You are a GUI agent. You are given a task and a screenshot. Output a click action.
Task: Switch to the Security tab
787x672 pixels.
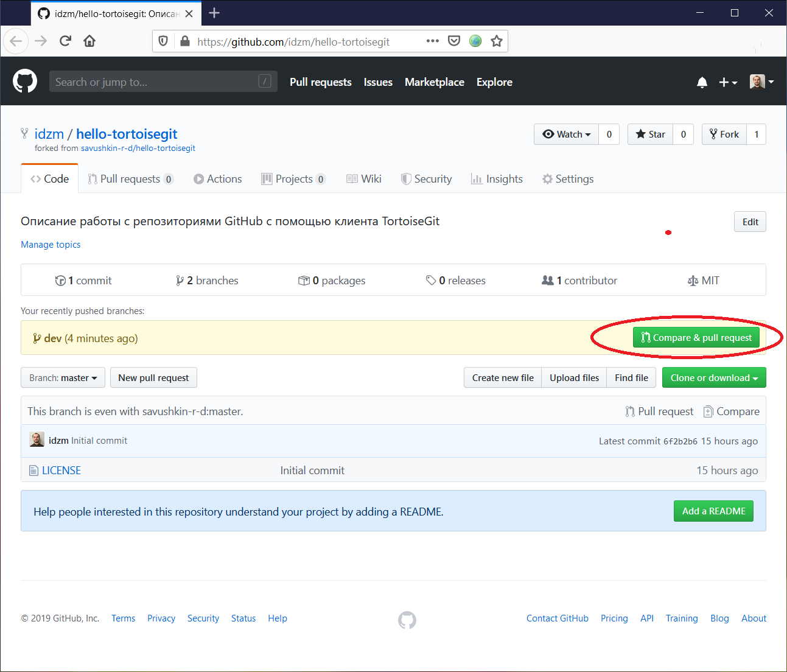(x=426, y=179)
